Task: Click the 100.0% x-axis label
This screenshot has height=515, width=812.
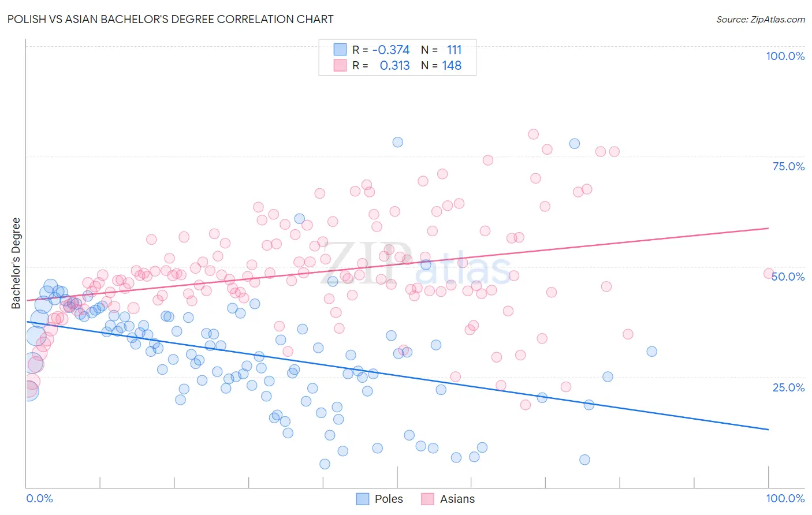Action: [785, 498]
